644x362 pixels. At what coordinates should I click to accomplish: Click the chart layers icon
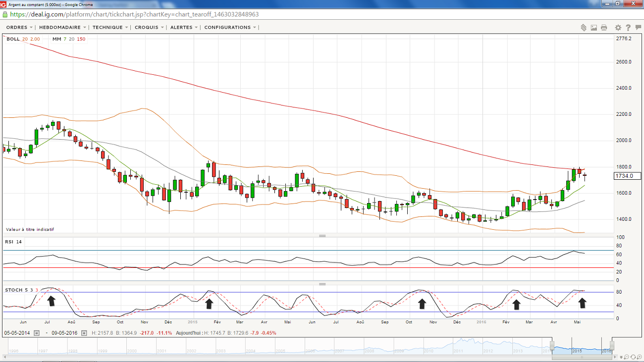pyautogui.click(x=584, y=28)
